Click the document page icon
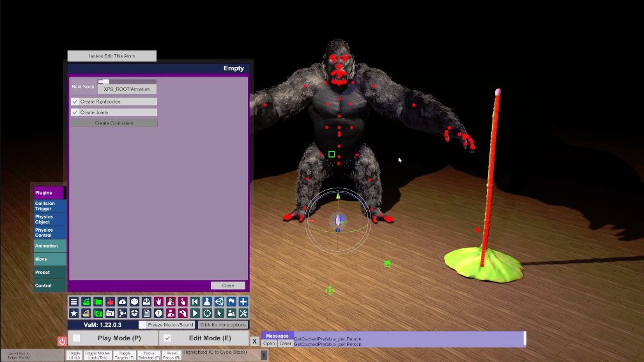This screenshot has height=362, width=644. click(x=146, y=313)
